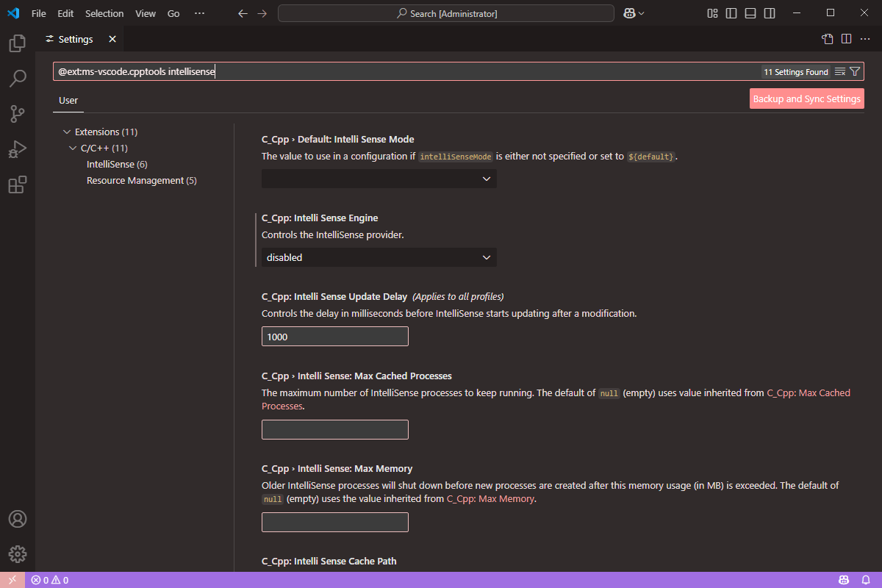This screenshot has height=588, width=882.
Task: Click the VS Code logo icon
Action: coord(13,13)
